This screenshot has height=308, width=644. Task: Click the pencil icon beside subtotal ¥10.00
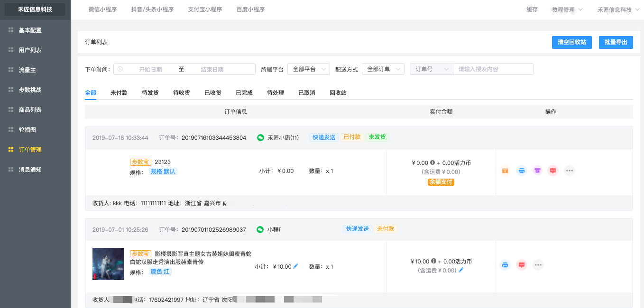click(x=296, y=266)
